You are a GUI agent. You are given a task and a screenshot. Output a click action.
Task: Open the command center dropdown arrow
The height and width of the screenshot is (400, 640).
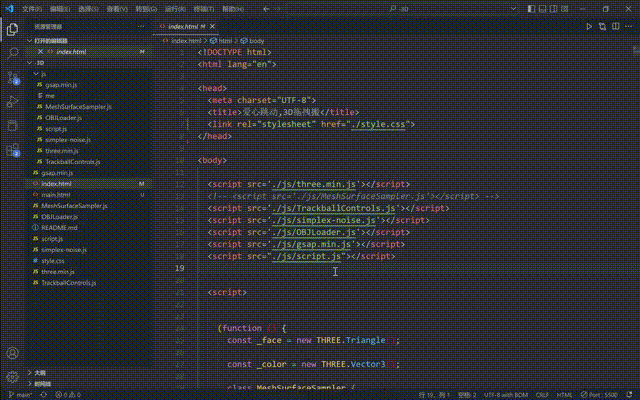pyautogui.click(x=513, y=9)
